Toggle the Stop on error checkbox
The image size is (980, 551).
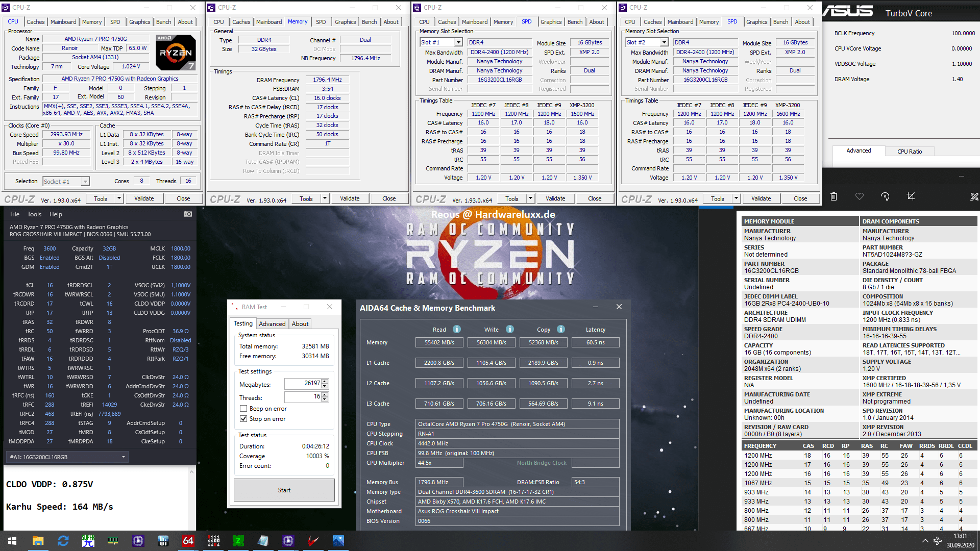[x=243, y=419]
